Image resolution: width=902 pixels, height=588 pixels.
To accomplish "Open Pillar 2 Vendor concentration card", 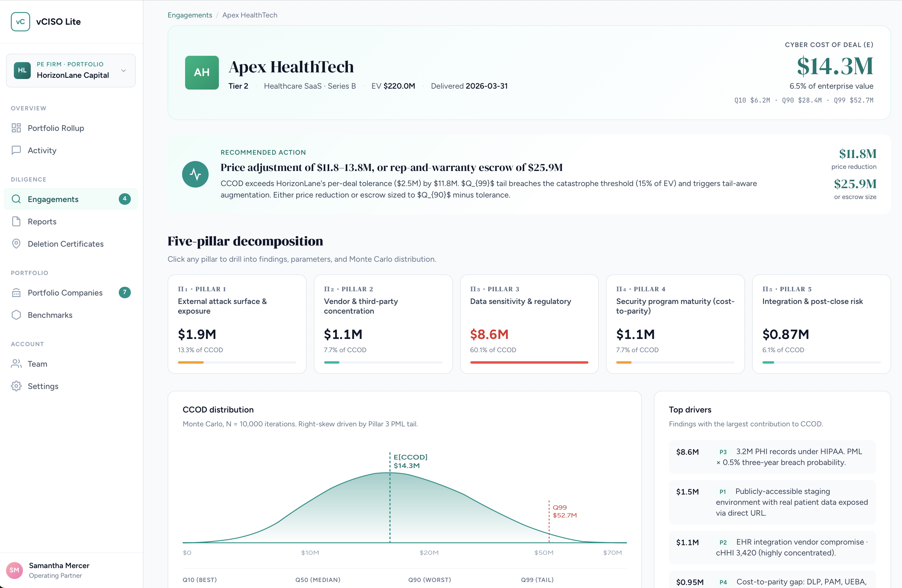I will tap(383, 324).
